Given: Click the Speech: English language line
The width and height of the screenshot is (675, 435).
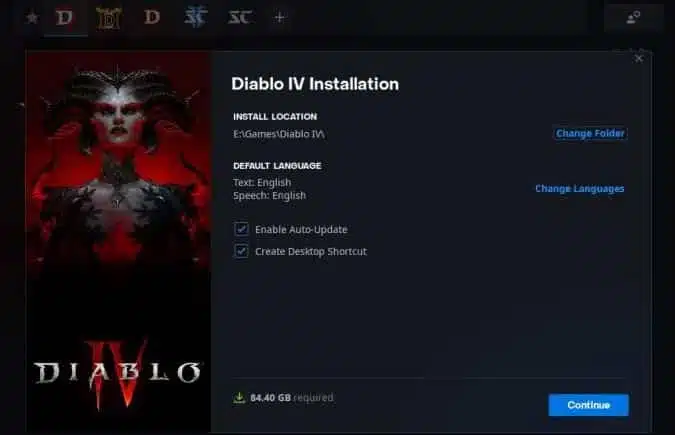Looking at the screenshot, I should coord(269,196).
